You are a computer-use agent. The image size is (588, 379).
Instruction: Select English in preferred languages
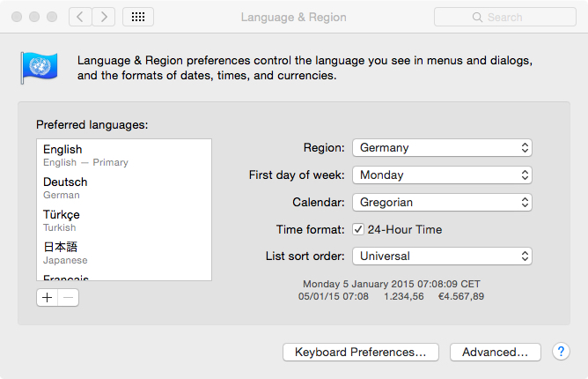pos(123,155)
